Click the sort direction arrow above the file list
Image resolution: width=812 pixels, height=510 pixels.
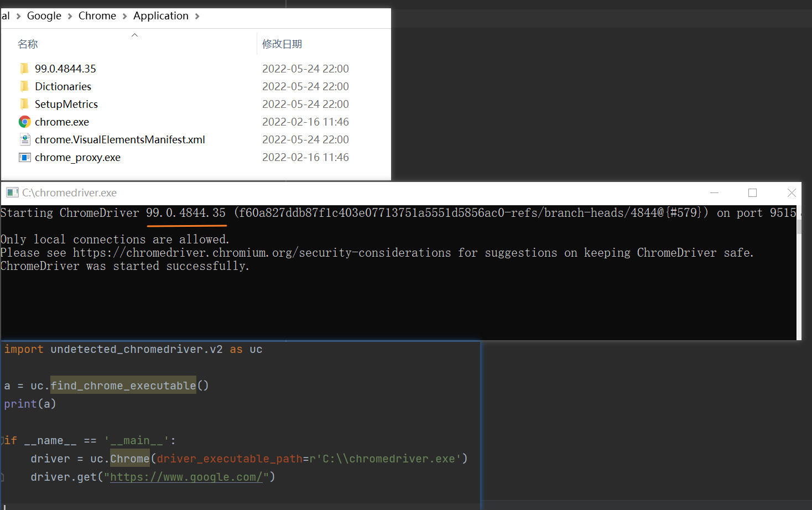[134, 35]
